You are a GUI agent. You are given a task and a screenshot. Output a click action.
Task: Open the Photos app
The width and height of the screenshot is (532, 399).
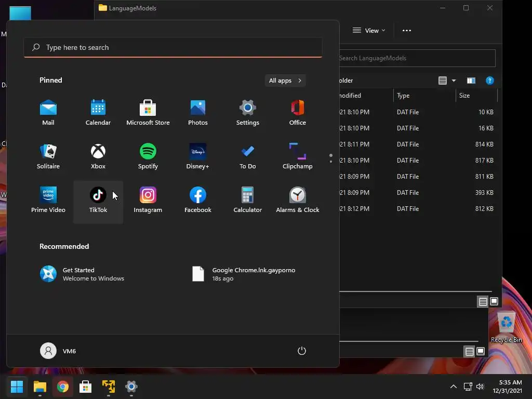pyautogui.click(x=198, y=113)
